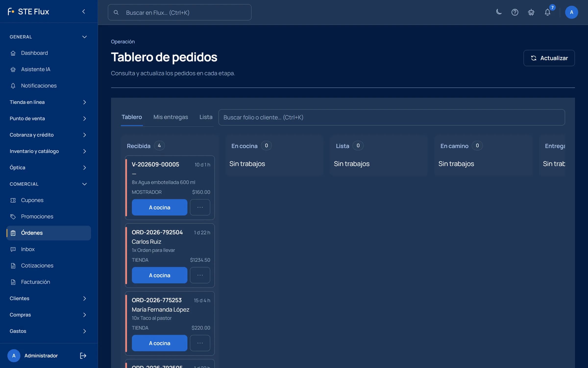Open more options for order V-202609-00005
Image resolution: width=588 pixels, height=368 pixels.
200,208
